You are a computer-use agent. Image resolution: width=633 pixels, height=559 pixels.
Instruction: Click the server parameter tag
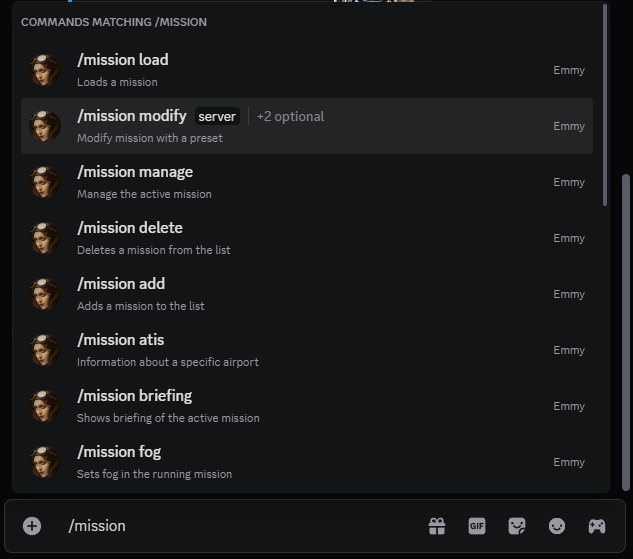[217, 116]
